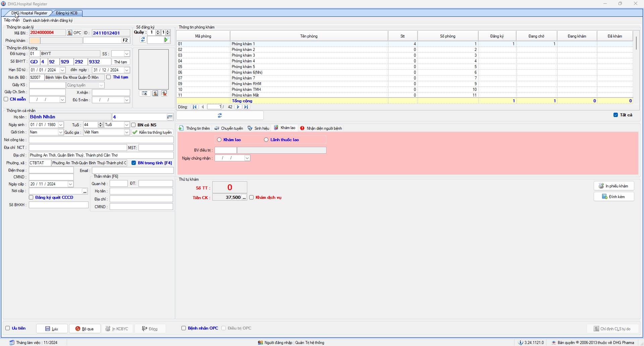644x346 pixels.
Task: Click the ellipsis button beside Tiền CK amount
Action: (244, 197)
